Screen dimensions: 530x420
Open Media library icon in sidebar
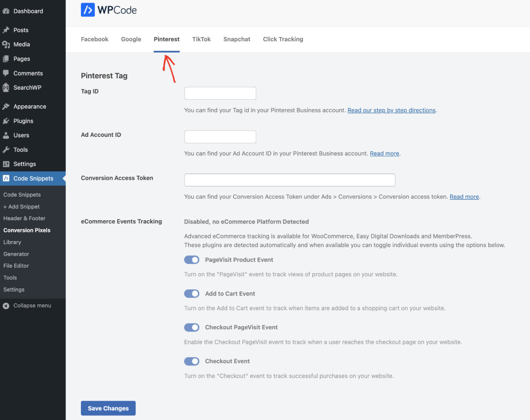(x=6, y=45)
